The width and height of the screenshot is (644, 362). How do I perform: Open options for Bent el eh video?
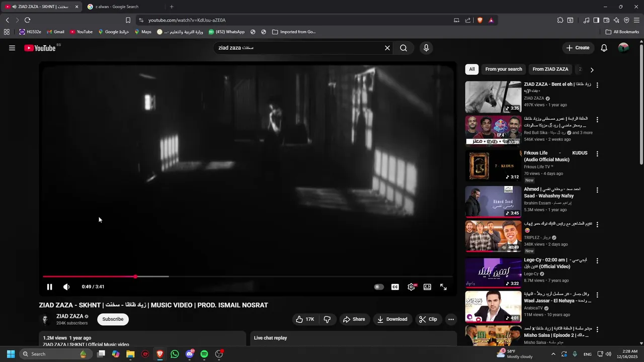click(x=597, y=85)
